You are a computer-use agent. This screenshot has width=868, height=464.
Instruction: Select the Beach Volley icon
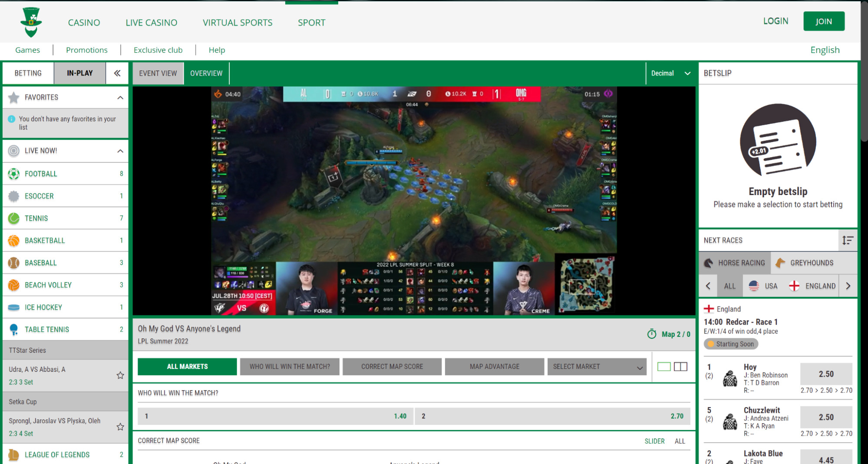point(14,285)
